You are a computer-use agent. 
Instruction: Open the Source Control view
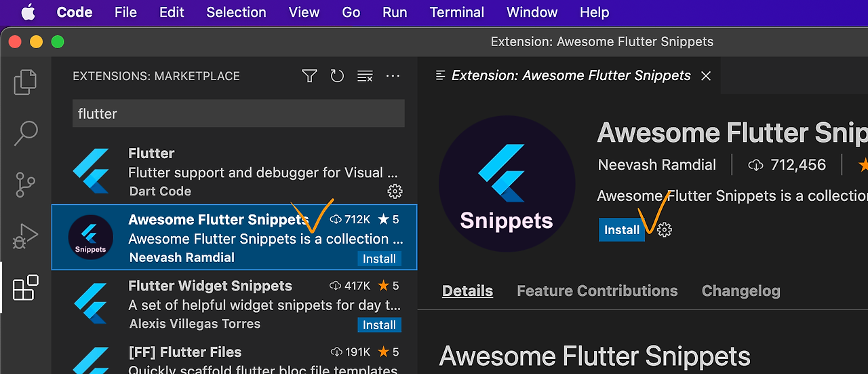click(x=26, y=184)
